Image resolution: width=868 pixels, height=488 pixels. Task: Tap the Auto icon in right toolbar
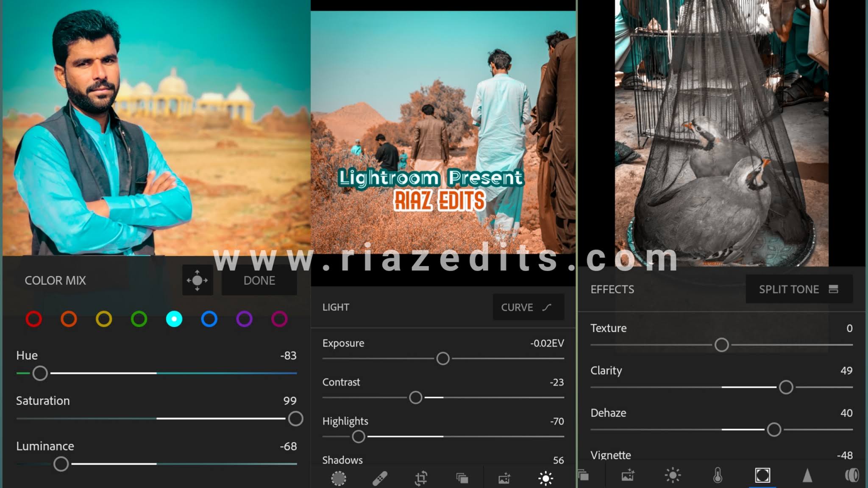(628, 475)
